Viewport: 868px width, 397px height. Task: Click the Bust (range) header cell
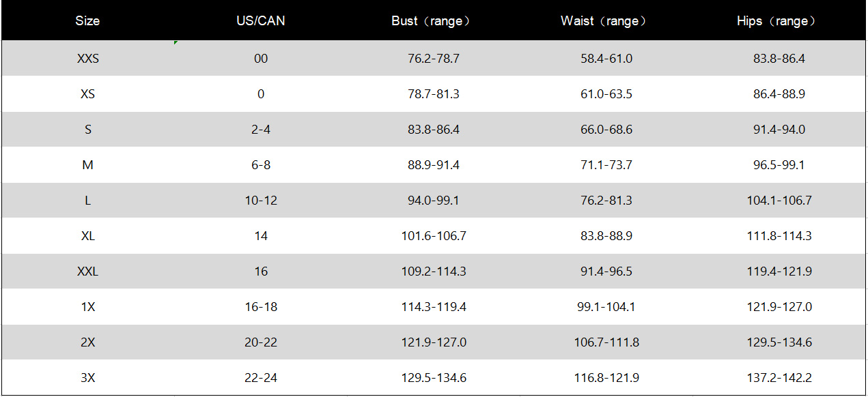[x=433, y=21]
